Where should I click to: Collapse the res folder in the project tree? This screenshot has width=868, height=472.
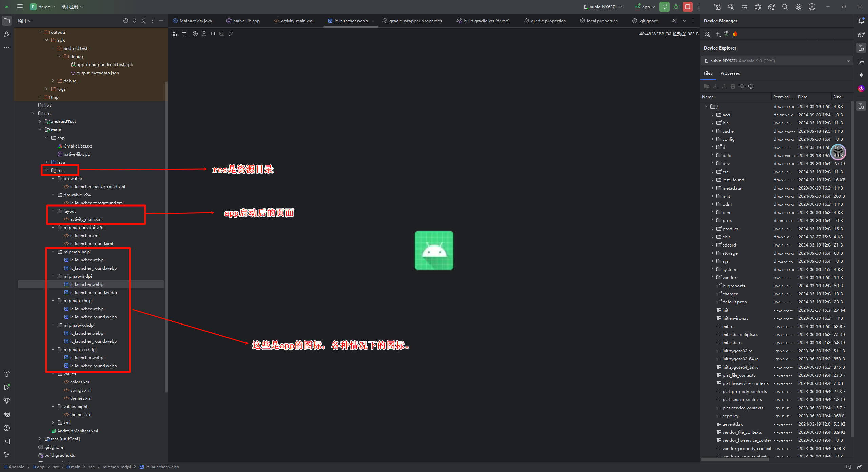46,170
